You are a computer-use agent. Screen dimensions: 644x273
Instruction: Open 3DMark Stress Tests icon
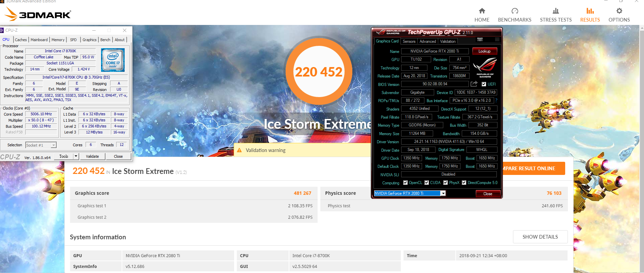pyautogui.click(x=556, y=11)
